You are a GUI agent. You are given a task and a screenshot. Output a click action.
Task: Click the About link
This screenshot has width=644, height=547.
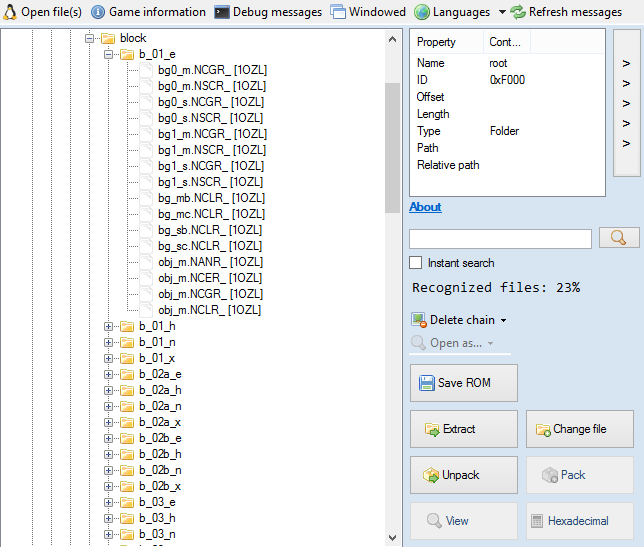pos(425,207)
